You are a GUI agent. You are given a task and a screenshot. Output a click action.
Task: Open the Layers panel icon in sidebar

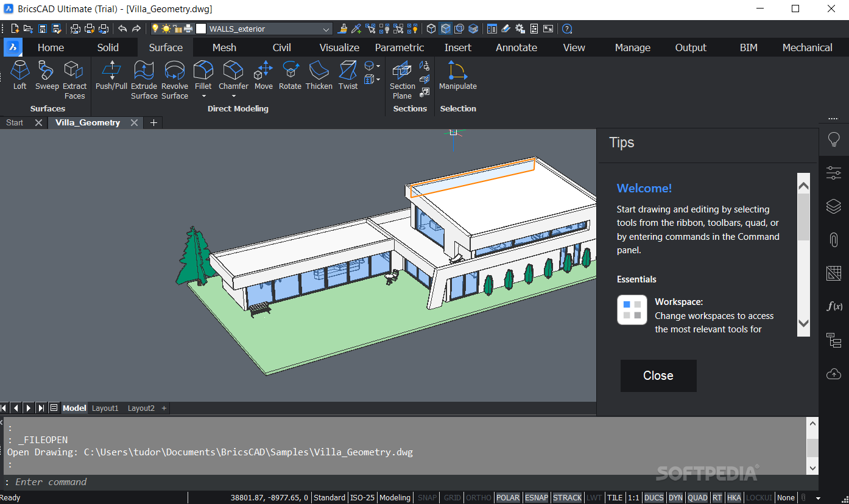coord(834,206)
